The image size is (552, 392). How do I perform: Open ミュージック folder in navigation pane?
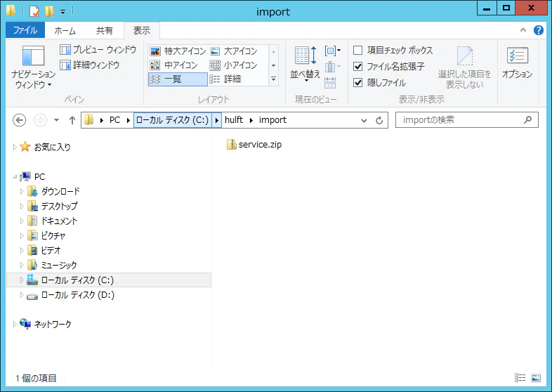click(59, 266)
